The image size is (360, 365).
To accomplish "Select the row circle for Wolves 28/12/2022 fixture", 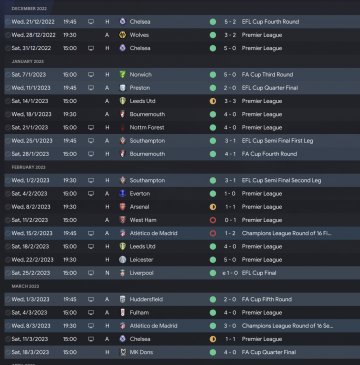I will [x=8, y=35].
